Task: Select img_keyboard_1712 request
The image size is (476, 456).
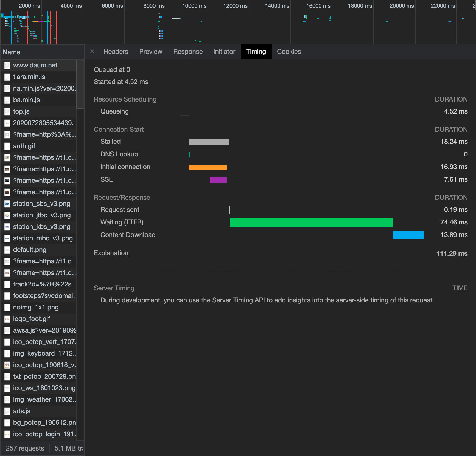Action: pyautogui.click(x=38, y=353)
